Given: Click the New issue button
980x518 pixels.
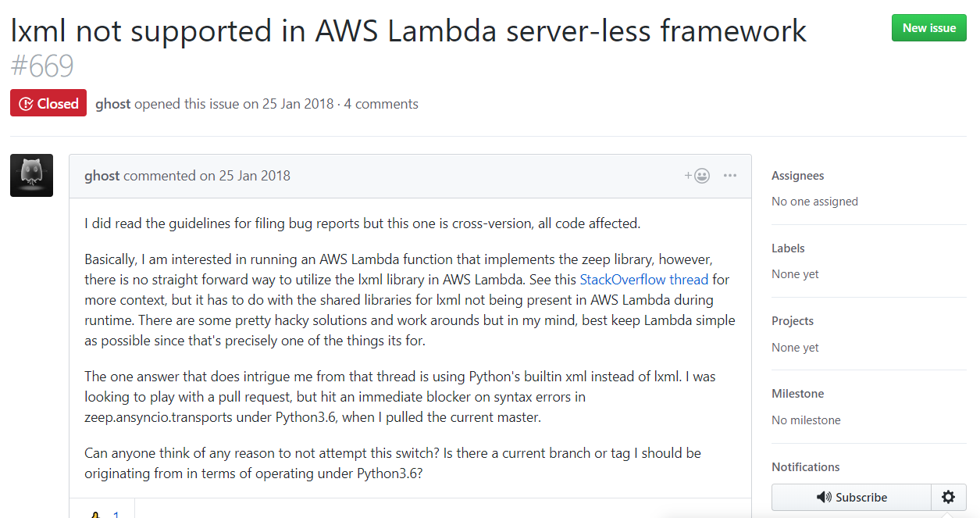Looking at the screenshot, I should [929, 28].
